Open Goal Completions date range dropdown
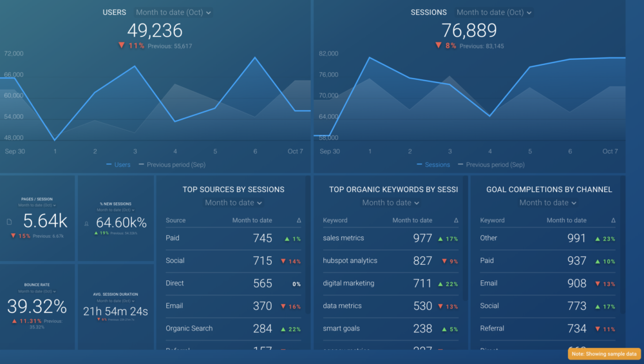This screenshot has width=644, height=364. 548,203
